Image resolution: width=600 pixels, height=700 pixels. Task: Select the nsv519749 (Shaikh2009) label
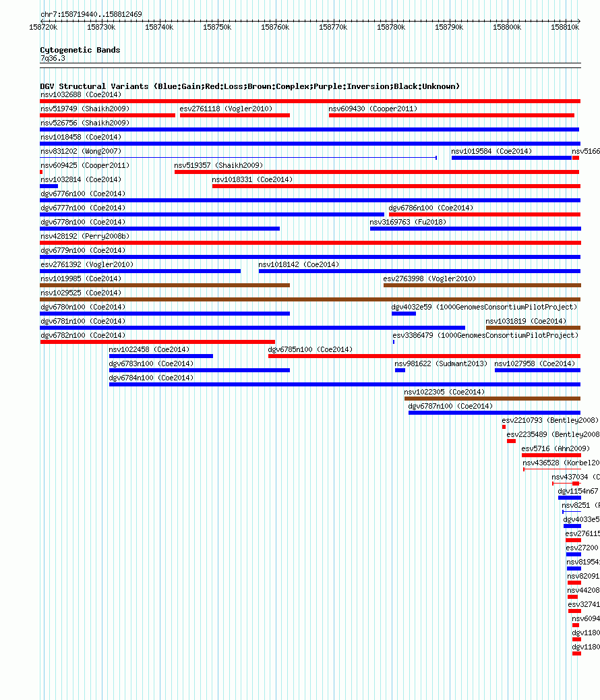coord(85,109)
